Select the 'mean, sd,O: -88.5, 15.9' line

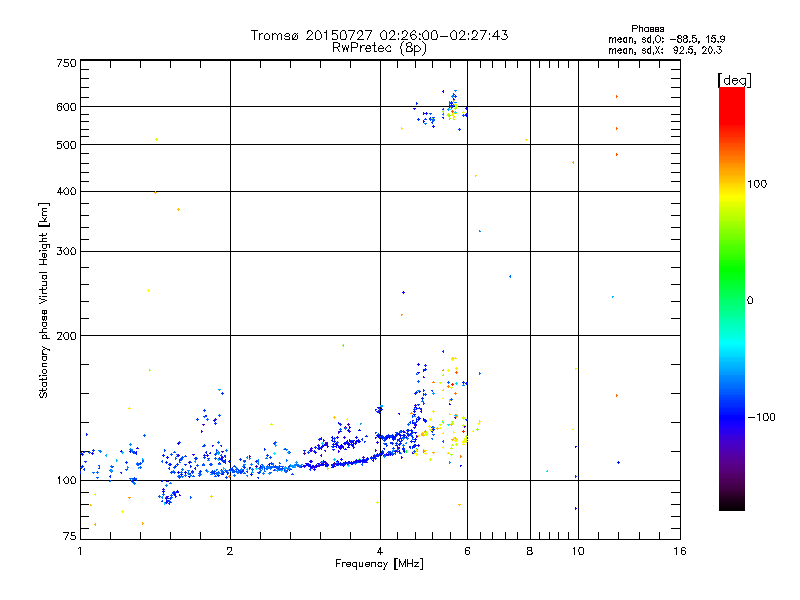click(666, 39)
